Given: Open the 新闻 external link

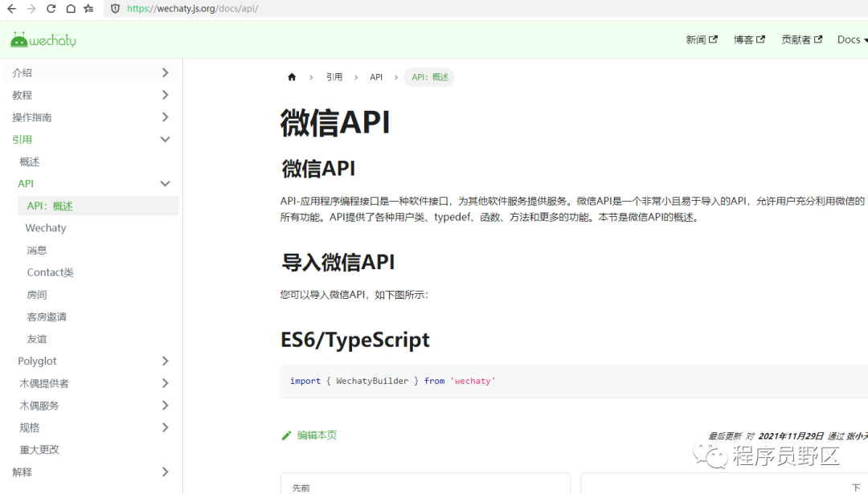Looking at the screenshot, I should pos(702,40).
